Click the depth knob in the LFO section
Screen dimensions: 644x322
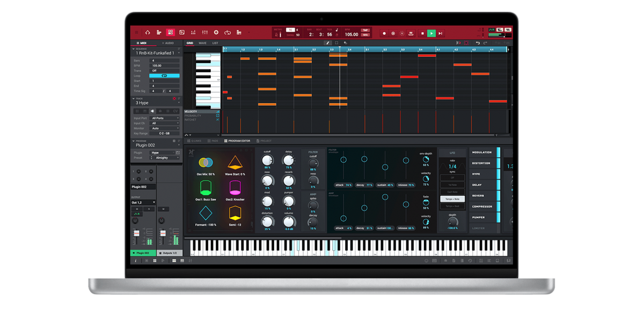coord(452,221)
